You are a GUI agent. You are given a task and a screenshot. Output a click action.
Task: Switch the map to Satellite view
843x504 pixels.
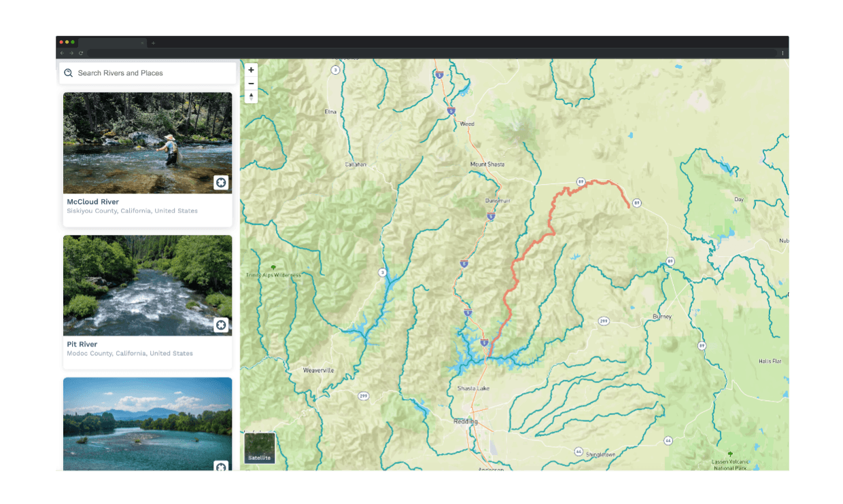[x=260, y=448]
